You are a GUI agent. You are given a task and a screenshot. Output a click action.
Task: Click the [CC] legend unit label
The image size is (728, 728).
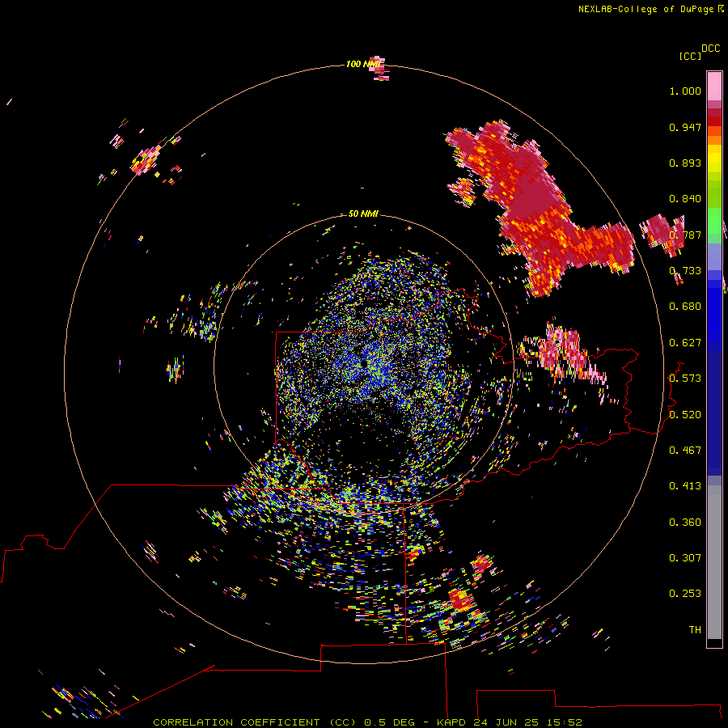690,56
